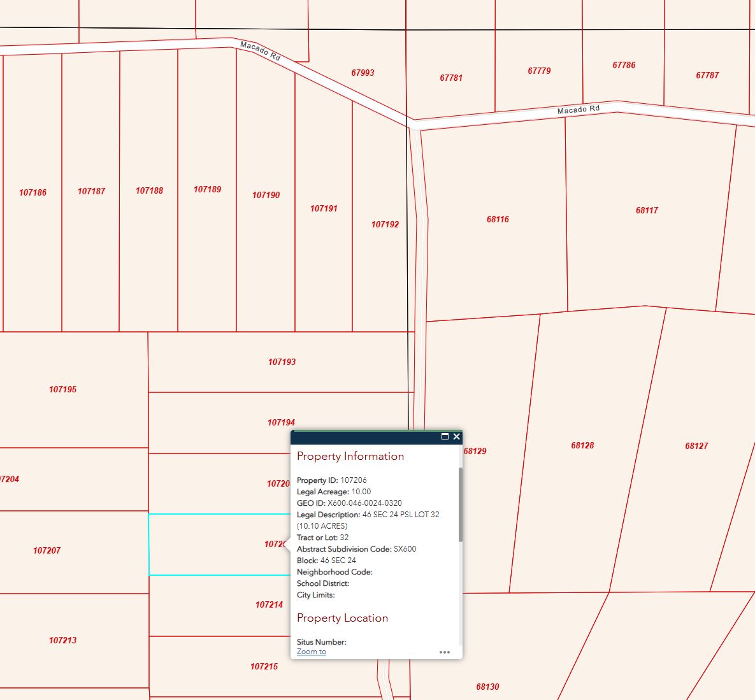Close the Property Information popup
Image resolution: width=755 pixels, height=700 pixels.
click(x=456, y=436)
